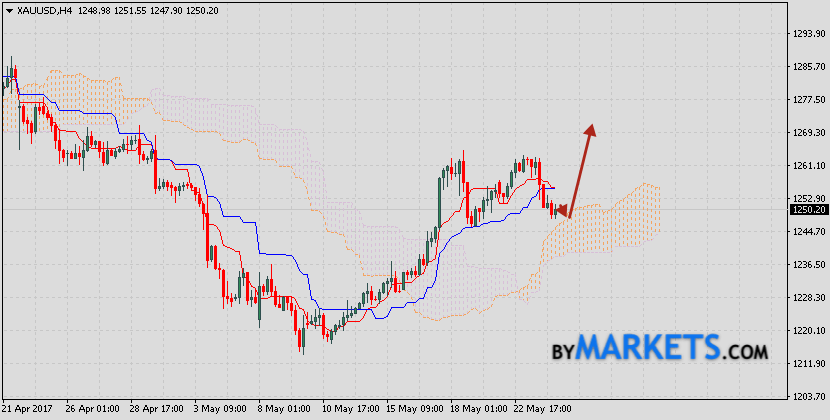Click the 22 May 17:00 time label
This screenshot has width=830, height=420.
542,409
